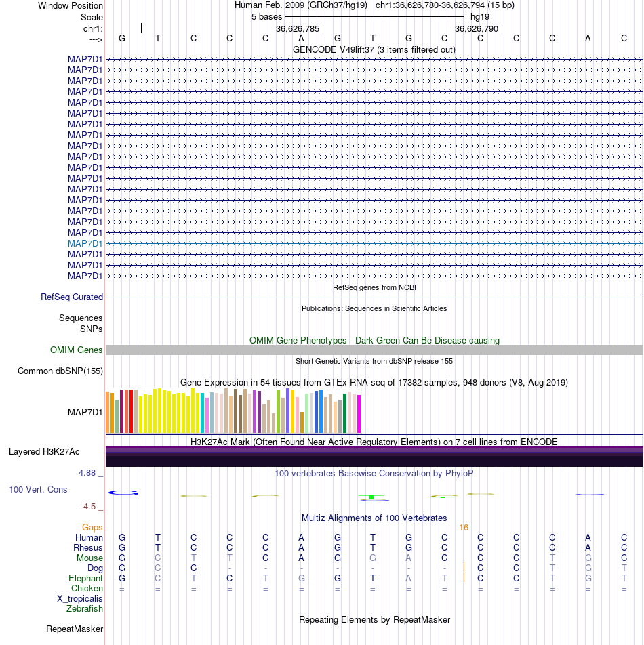Click the 36,626,790 coordinate marker
The height and width of the screenshot is (645, 644).
[x=477, y=28]
